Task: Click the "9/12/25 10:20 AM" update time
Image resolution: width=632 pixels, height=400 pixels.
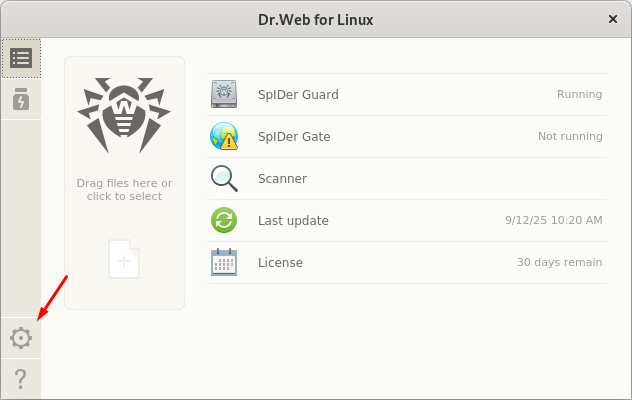Action: pyautogui.click(x=554, y=220)
